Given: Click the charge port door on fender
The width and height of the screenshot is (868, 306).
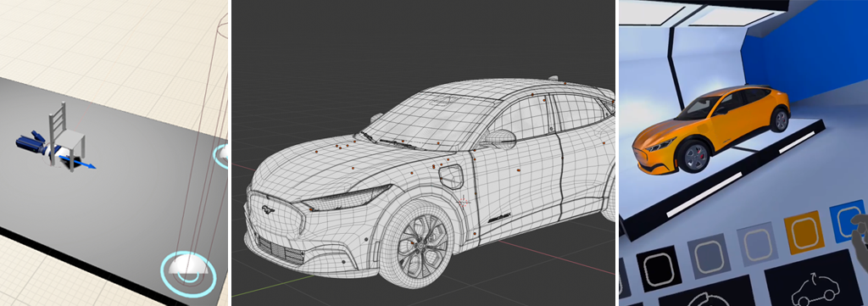Looking at the screenshot, I should tap(451, 176).
